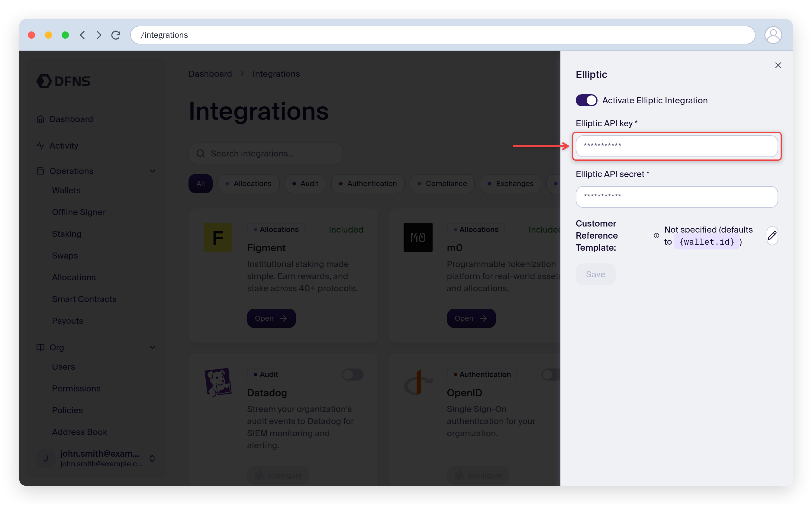Image resolution: width=812 pixels, height=505 pixels.
Task: Click the Authentication tag on OpenID card
Action: pyautogui.click(x=482, y=375)
